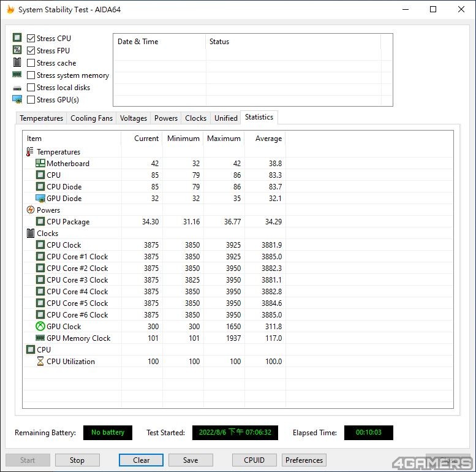Select the Statistics tab

259,117
